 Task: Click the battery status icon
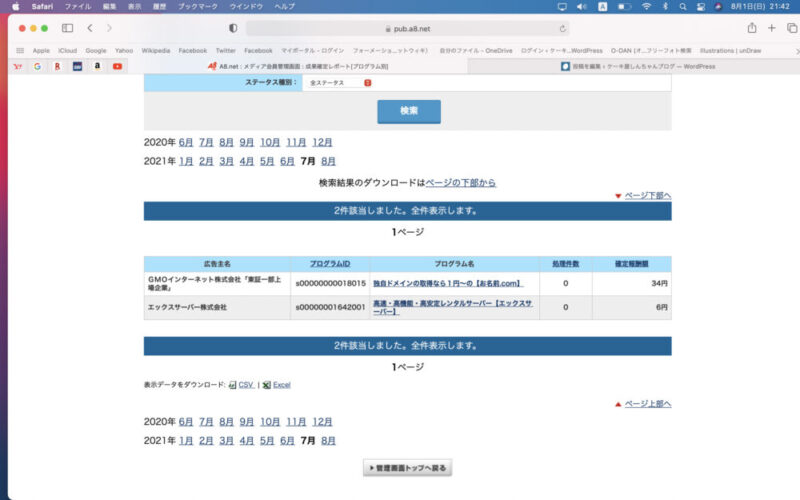[x=624, y=7]
